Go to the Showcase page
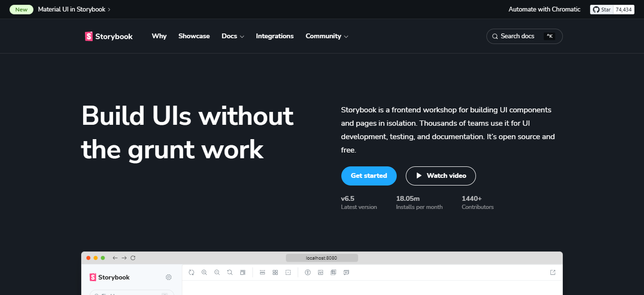The height and width of the screenshot is (295, 644). pos(194,36)
